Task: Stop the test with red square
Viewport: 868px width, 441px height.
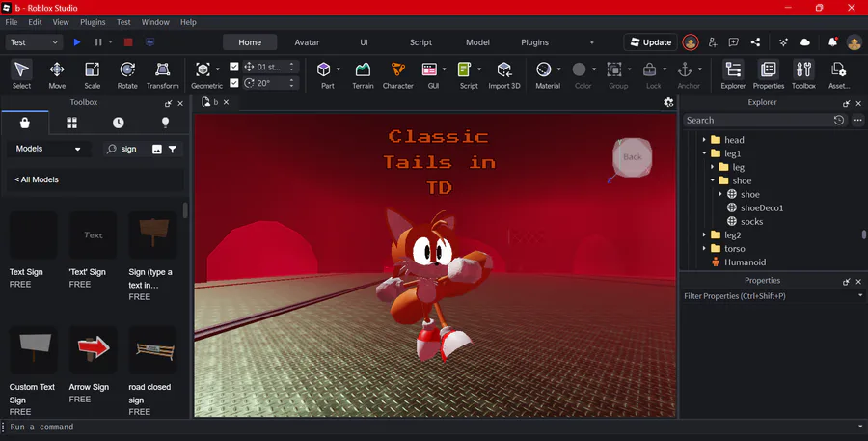Action: pyautogui.click(x=128, y=42)
